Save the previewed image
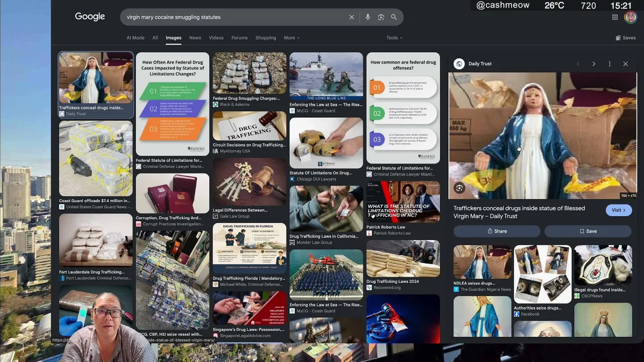The height and width of the screenshot is (362, 644). 588,231
